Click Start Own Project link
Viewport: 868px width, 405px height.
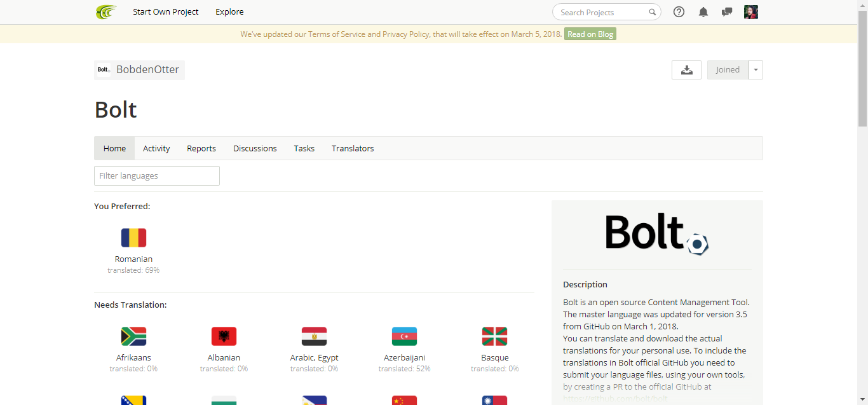click(x=166, y=12)
